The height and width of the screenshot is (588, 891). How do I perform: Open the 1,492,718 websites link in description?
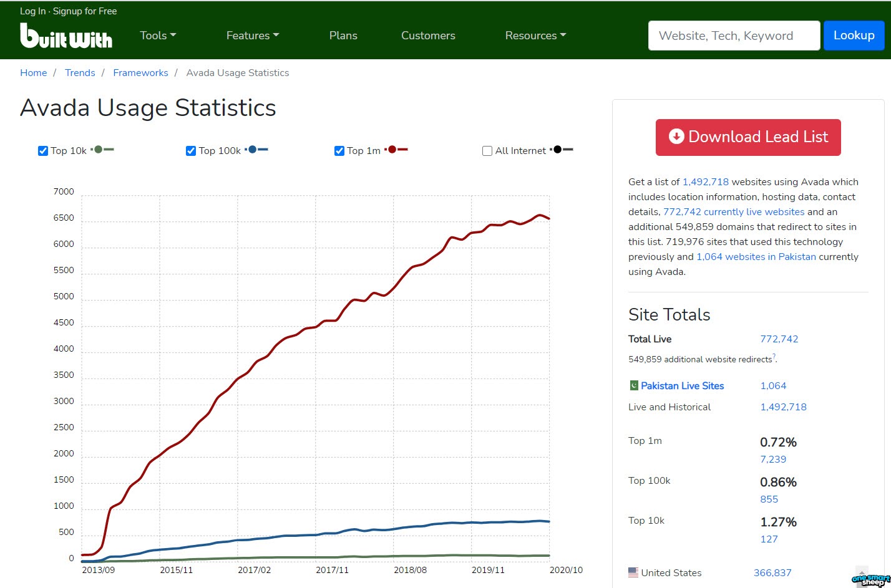coord(706,182)
